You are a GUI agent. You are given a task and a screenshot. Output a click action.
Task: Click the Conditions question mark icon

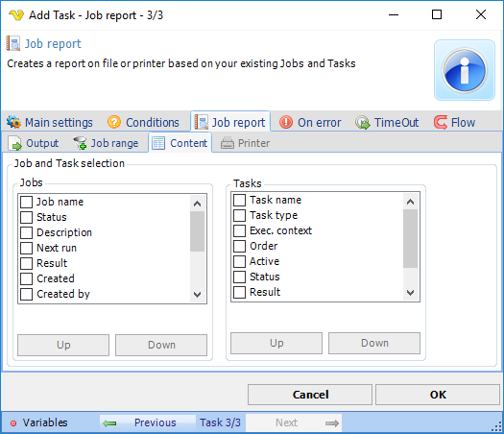[x=114, y=122]
